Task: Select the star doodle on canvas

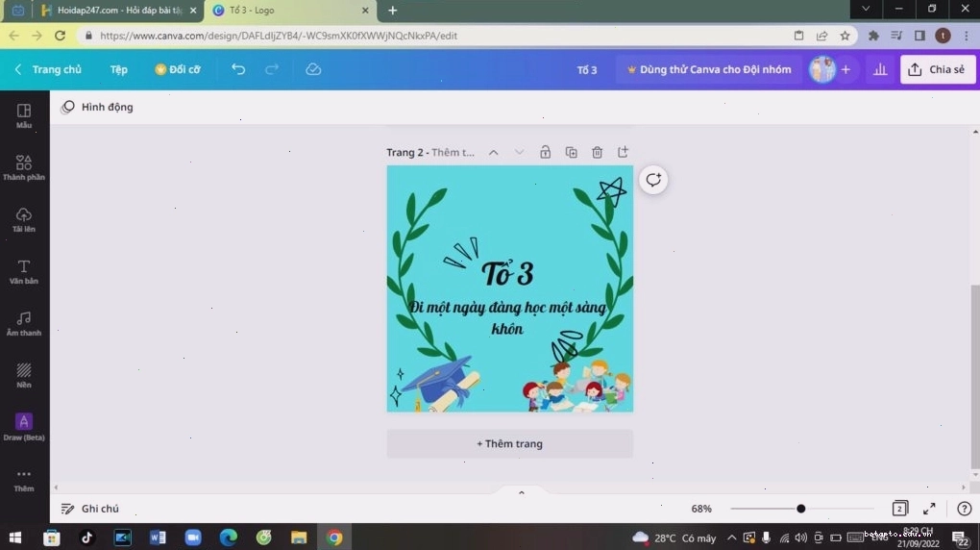Action: (x=611, y=191)
